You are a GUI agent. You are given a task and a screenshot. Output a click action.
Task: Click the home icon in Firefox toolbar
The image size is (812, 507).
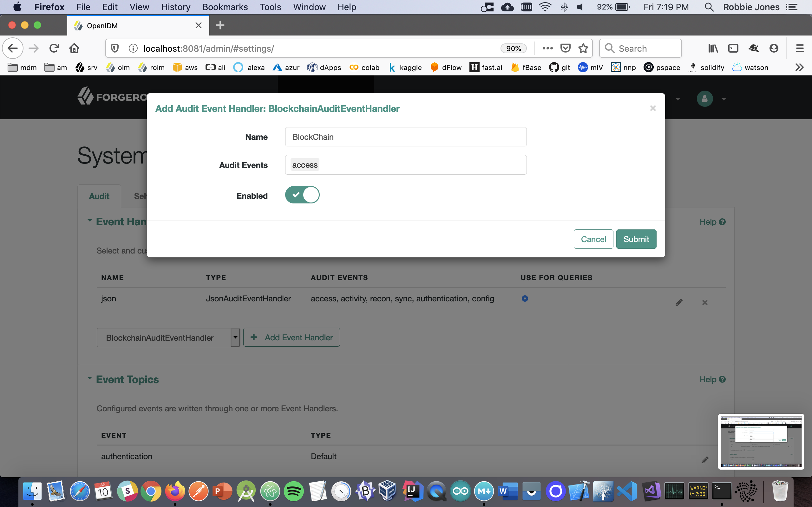click(74, 48)
